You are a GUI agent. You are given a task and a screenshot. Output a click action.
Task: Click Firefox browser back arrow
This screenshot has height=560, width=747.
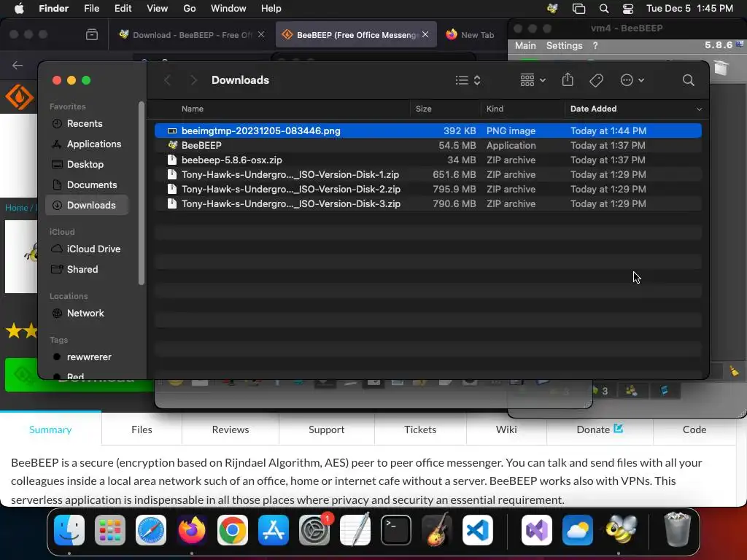click(x=18, y=65)
